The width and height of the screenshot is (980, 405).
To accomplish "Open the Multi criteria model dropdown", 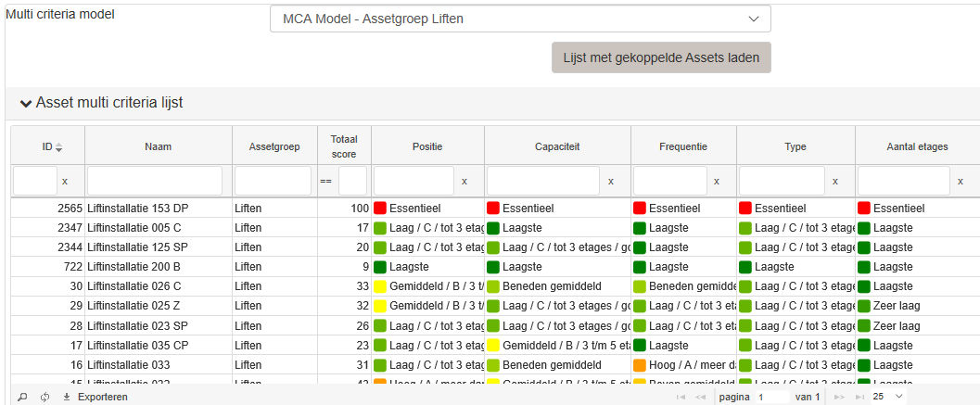I will pos(520,19).
